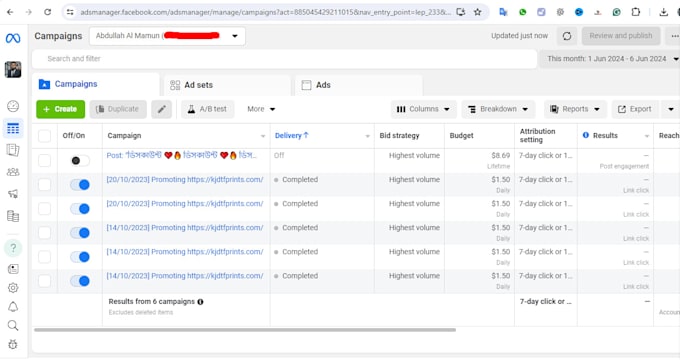The image size is (680, 360).
Task: Switch to the Ad sets tab
Action: coord(227,85)
